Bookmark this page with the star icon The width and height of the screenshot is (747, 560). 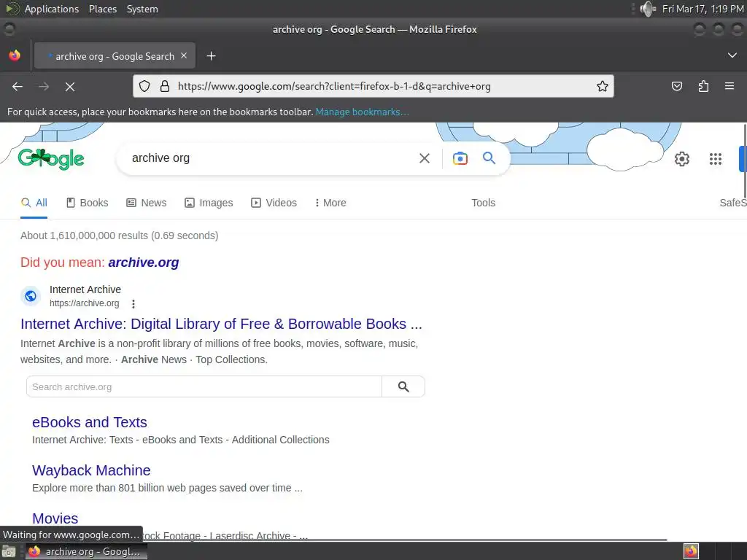(x=602, y=86)
